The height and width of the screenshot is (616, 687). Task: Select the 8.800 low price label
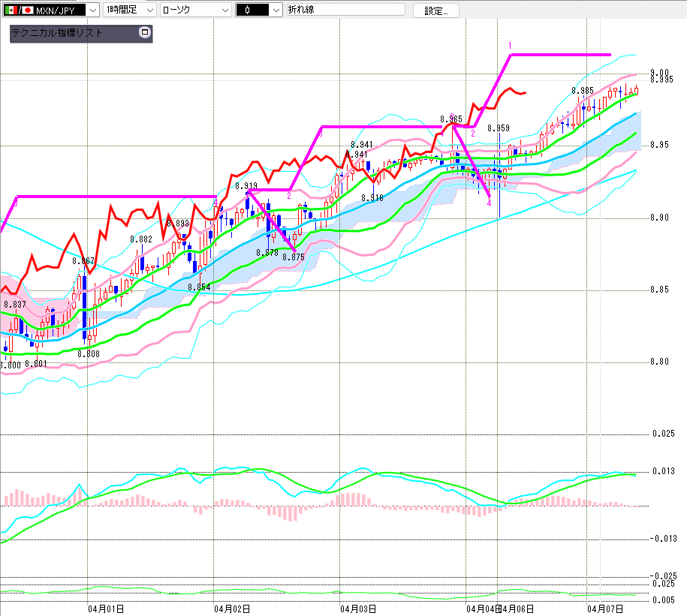click(x=11, y=365)
